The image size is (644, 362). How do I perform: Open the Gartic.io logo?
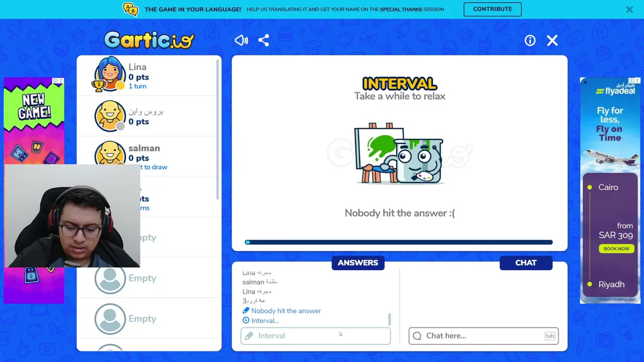[x=149, y=40]
